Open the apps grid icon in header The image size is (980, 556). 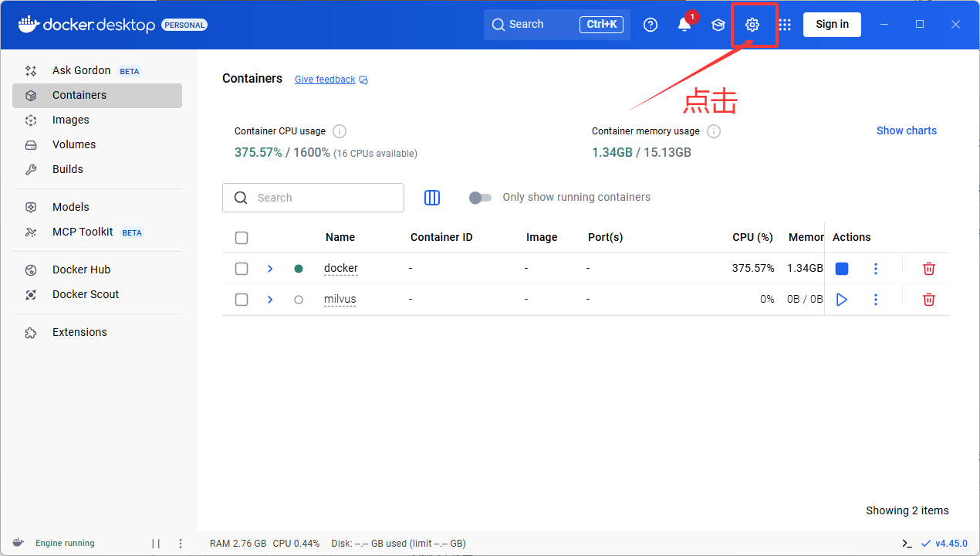click(785, 25)
